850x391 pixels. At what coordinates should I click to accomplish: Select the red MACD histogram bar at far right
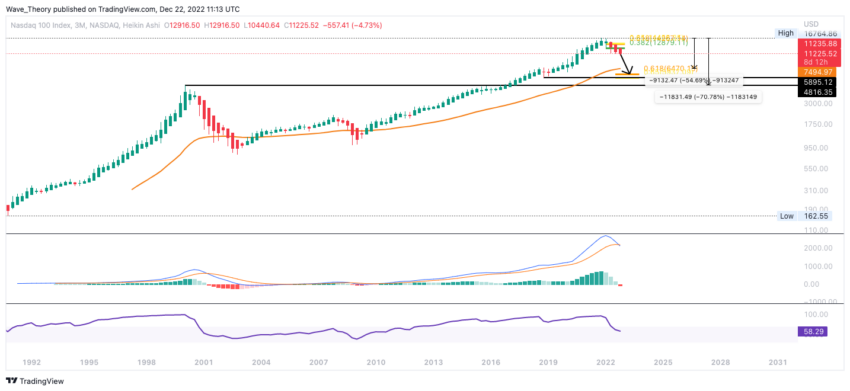coord(621,285)
